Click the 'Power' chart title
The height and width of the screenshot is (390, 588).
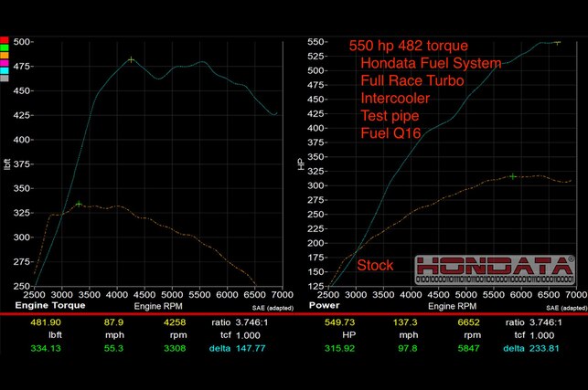[x=324, y=305]
